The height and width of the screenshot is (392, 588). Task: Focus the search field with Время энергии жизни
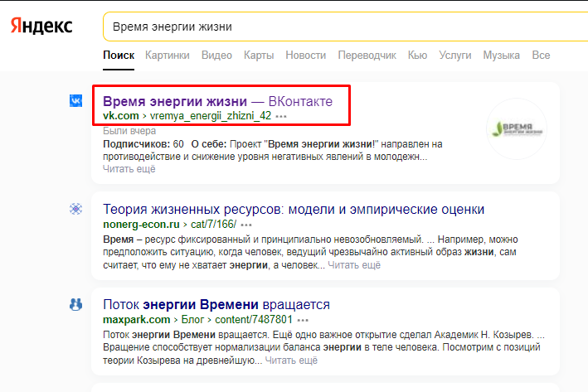coord(345,27)
